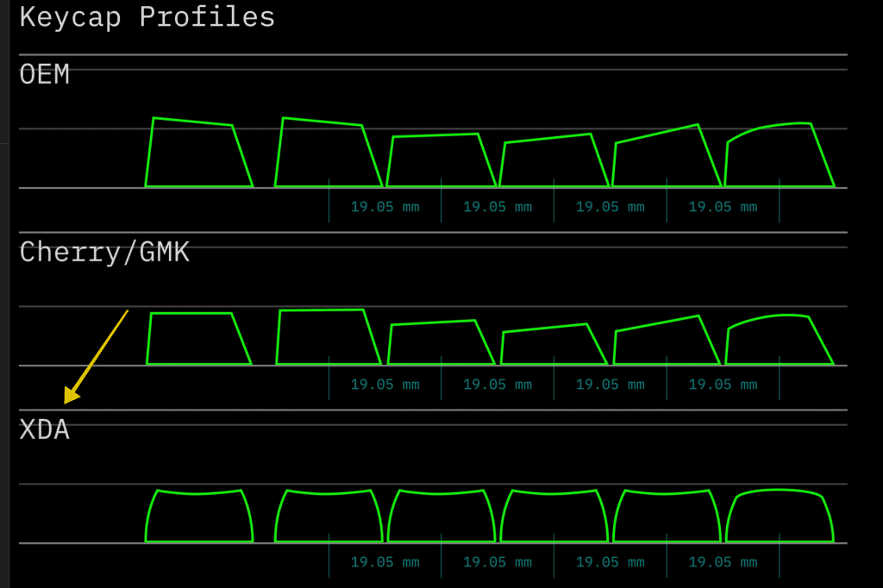Click the fifth XDA keycap outline
The image size is (883, 588).
point(667,516)
